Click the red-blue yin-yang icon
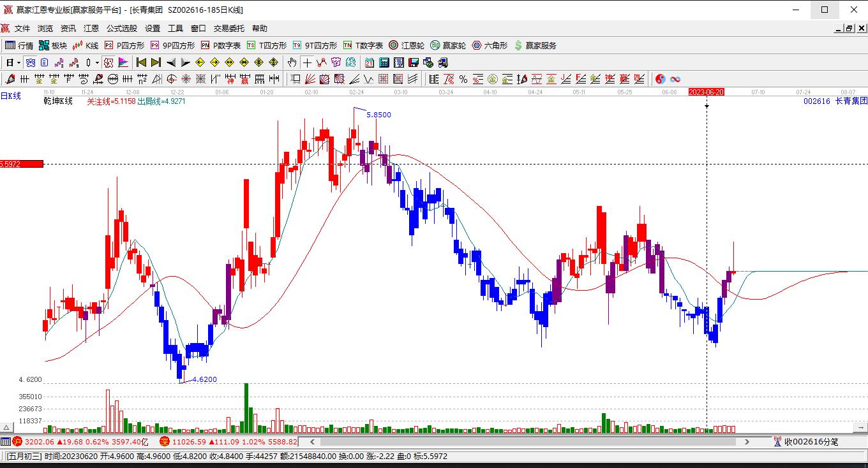 click(x=660, y=79)
